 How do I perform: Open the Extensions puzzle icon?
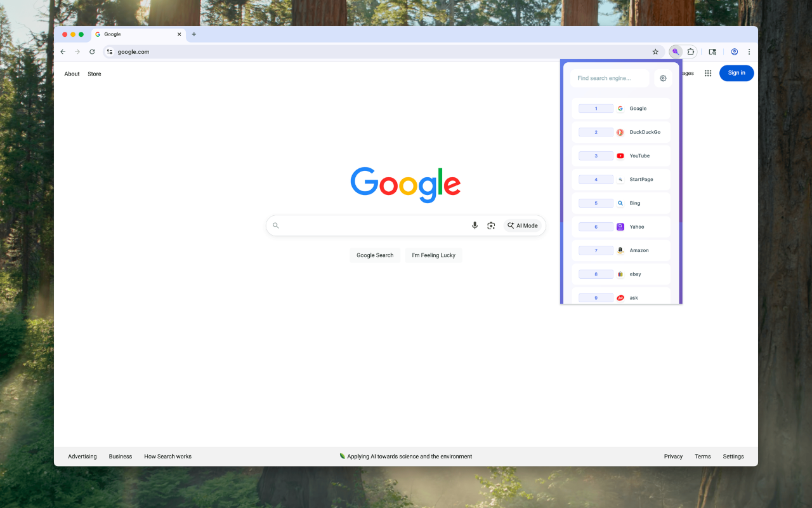pyautogui.click(x=691, y=52)
